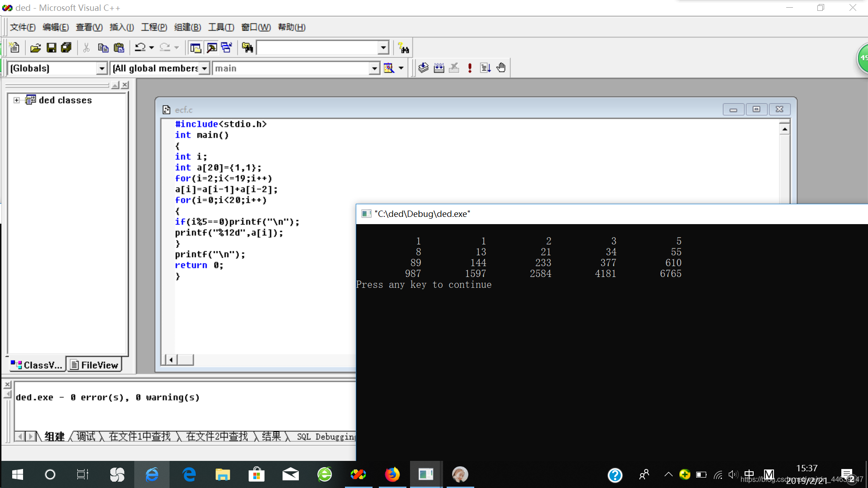Select the 调试 output tab
The height and width of the screenshot is (488, 868).
(x=86, y=436)
